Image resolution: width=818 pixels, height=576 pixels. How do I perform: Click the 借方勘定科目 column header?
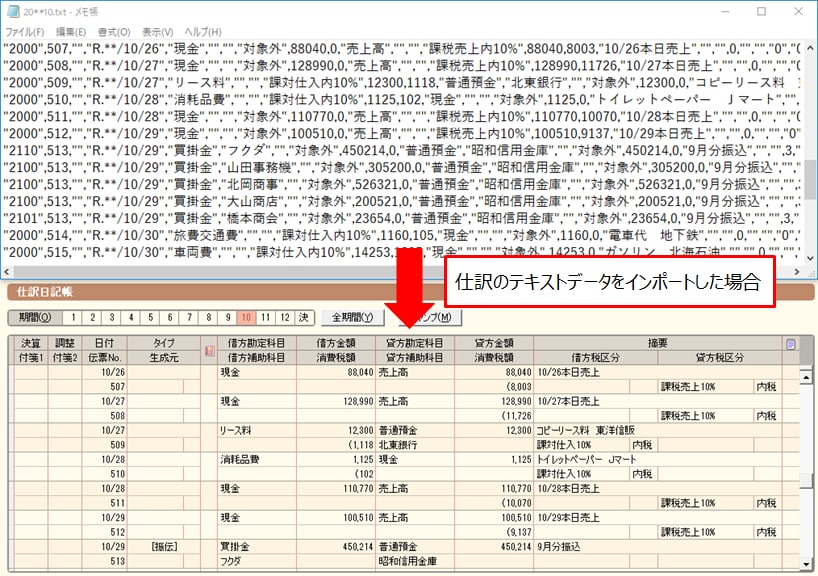click(x=257, y=343)
